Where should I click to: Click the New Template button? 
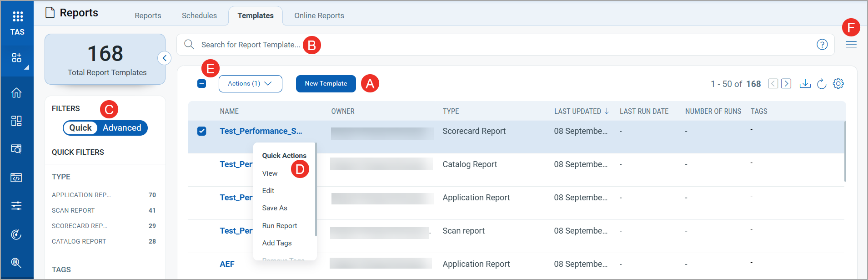coord(326,84)
